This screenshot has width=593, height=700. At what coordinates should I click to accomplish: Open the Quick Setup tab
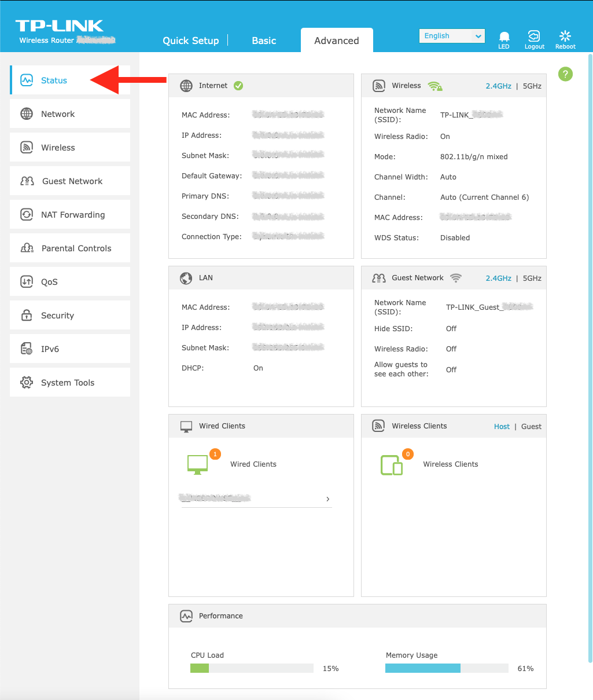191,41
